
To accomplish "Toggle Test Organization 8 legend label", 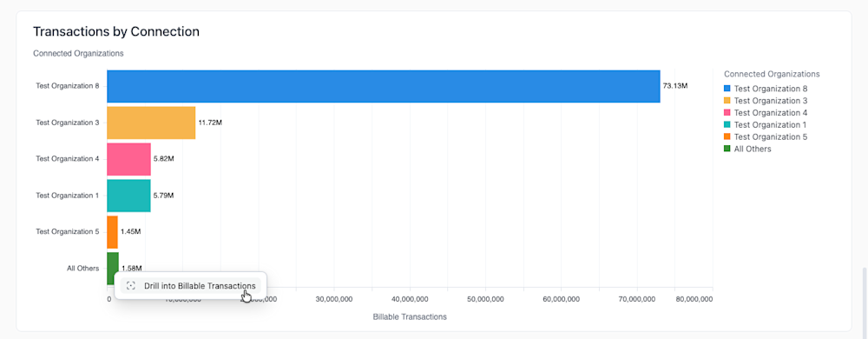I will (x=771, y=89).
